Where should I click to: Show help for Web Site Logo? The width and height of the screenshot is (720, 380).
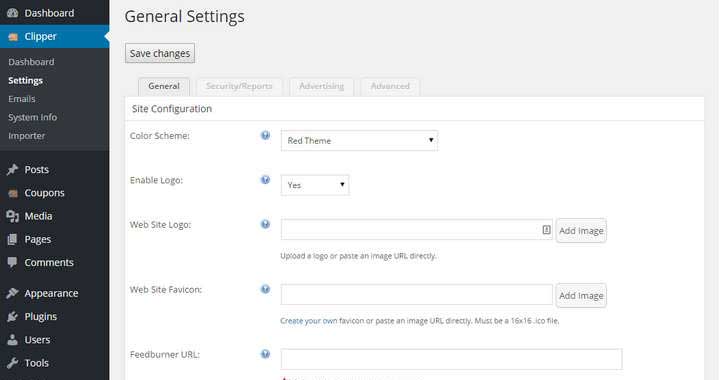265,224
